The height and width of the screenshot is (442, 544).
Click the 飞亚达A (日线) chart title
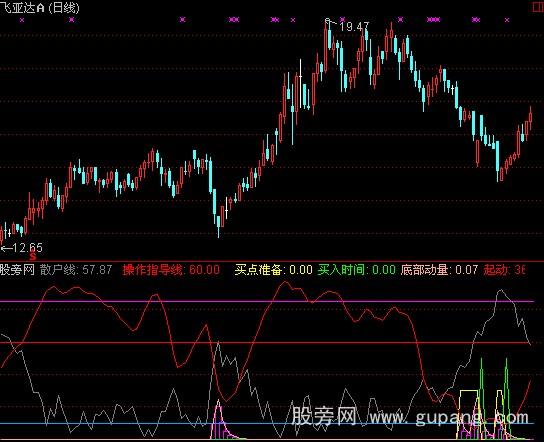click(40, 8)
